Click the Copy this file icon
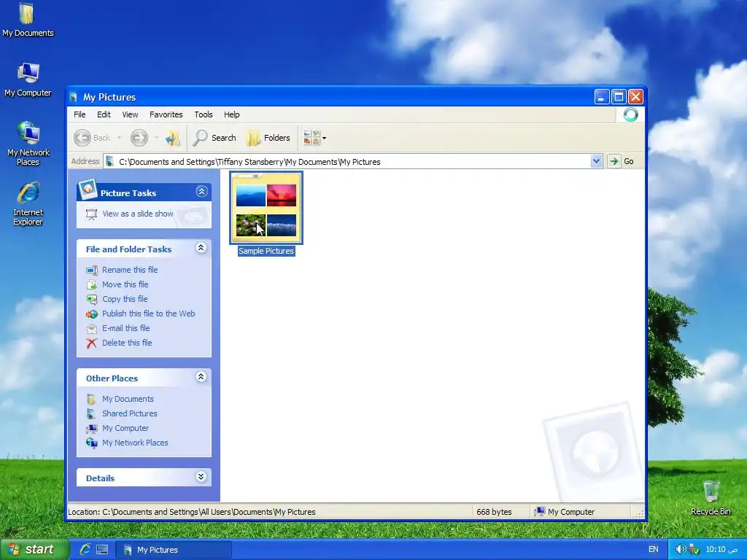The height and width of the screenshot is (560, 747). coord(92,300)
